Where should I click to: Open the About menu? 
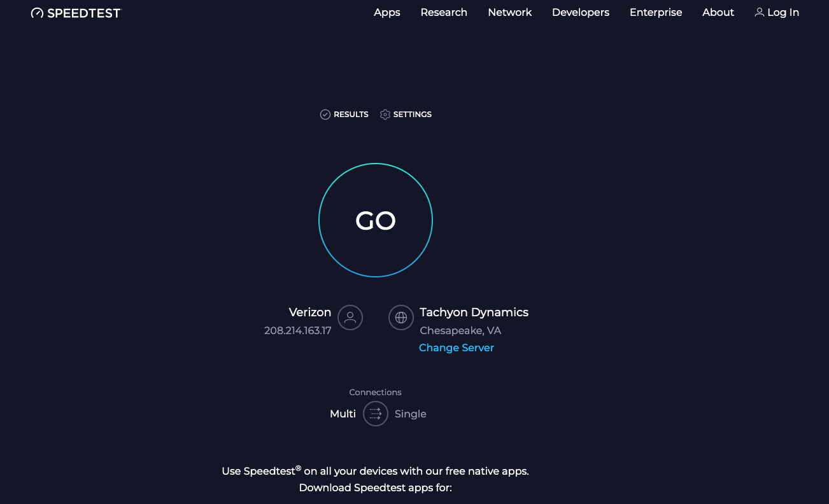[x=718, y=12]
